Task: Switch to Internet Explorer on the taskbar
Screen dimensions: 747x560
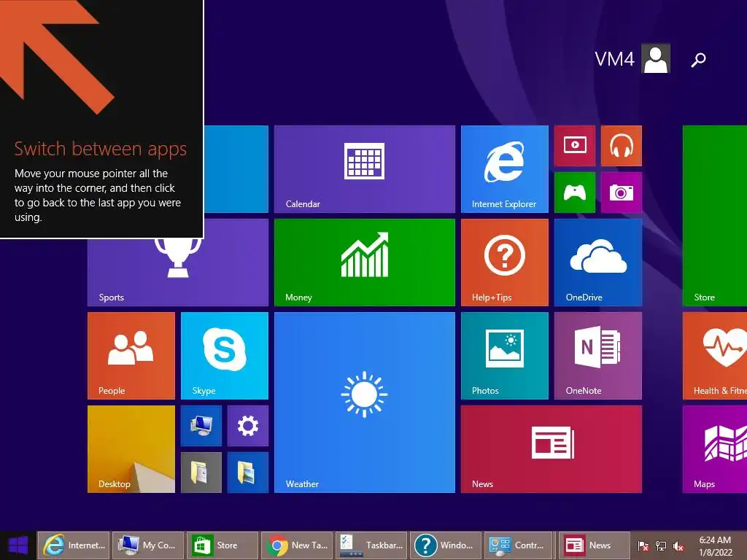Action: click(74, 545)
